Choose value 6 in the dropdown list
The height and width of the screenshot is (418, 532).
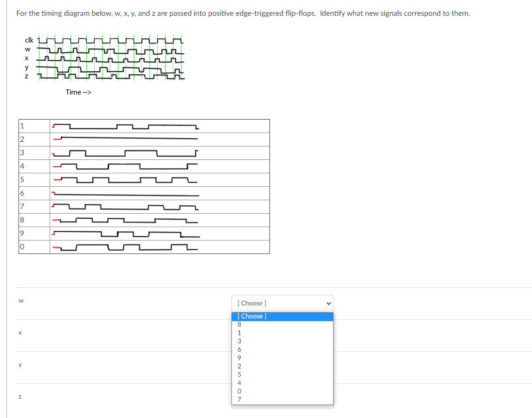coord(239,349)
